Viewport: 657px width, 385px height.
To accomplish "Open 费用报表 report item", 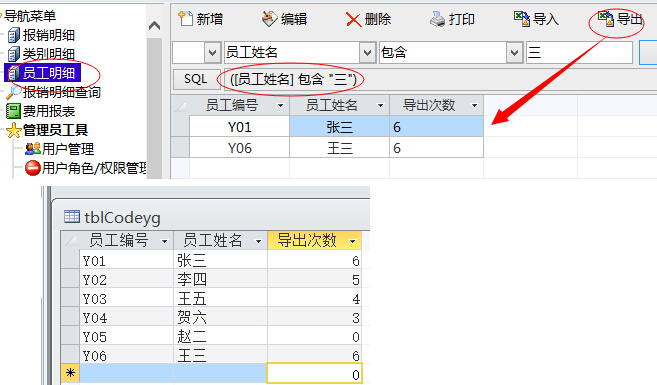I will 41,111.
